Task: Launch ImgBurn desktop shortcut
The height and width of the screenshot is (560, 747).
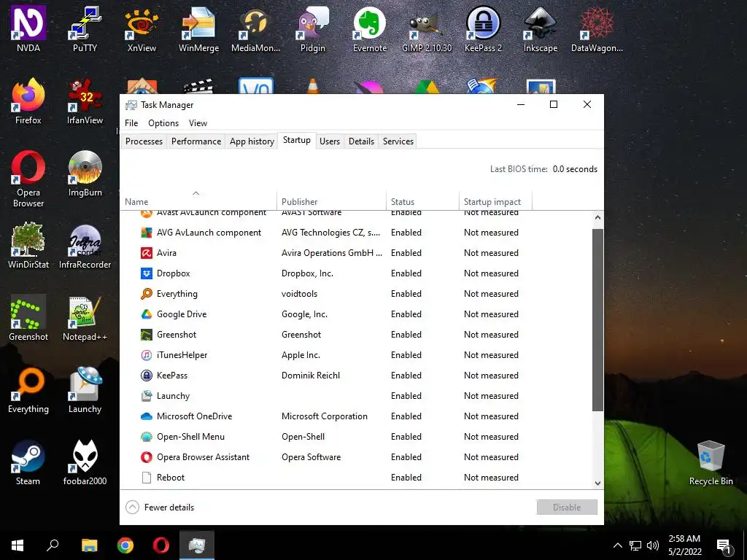Action: tap(85, 174)
